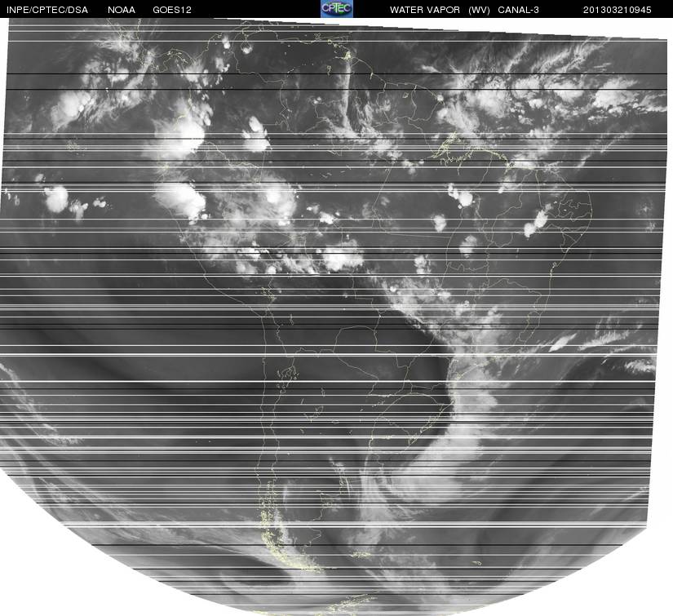Click the (WV) abbreviation label
The height and width of the screenshot is (616, 673).
point(479,10)
